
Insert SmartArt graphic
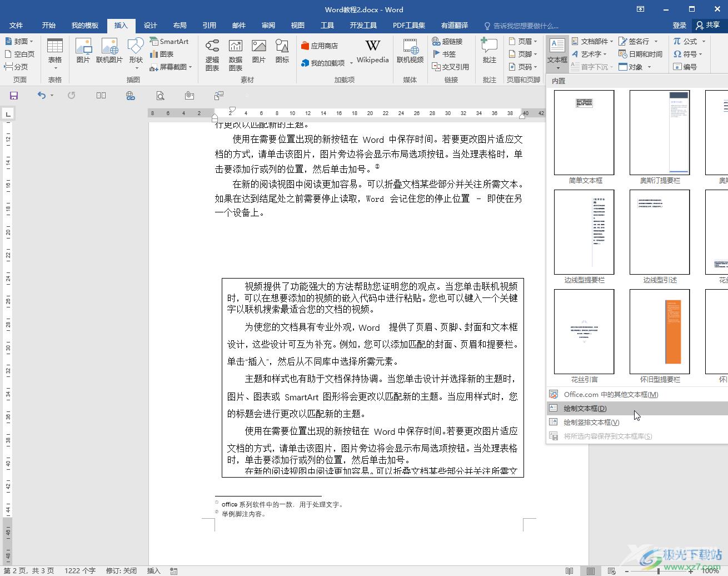[169, 41]
